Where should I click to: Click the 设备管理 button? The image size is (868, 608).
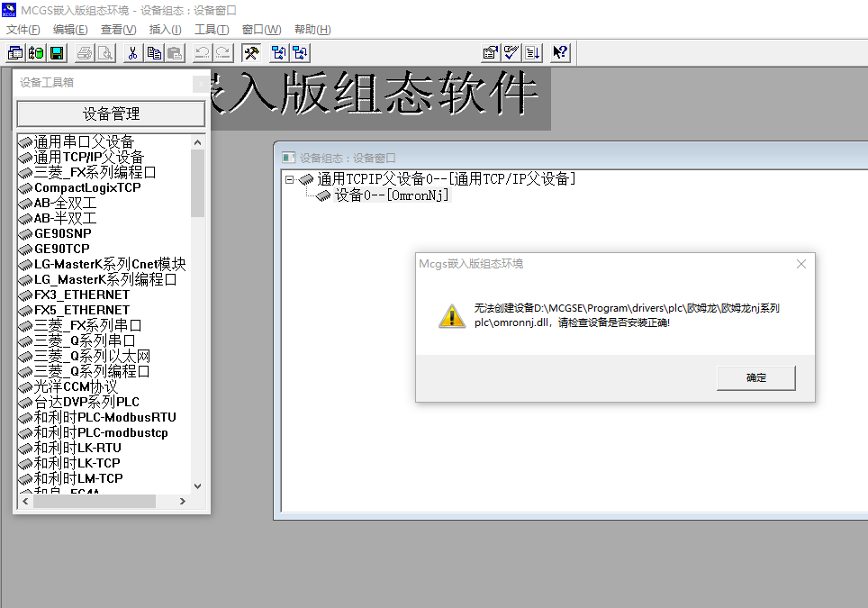(112, 114)
